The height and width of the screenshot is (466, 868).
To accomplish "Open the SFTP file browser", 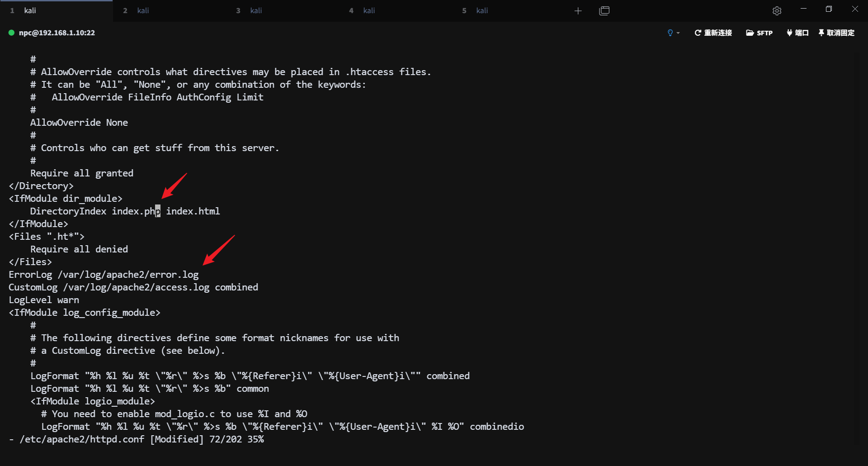I will (759, 33).
